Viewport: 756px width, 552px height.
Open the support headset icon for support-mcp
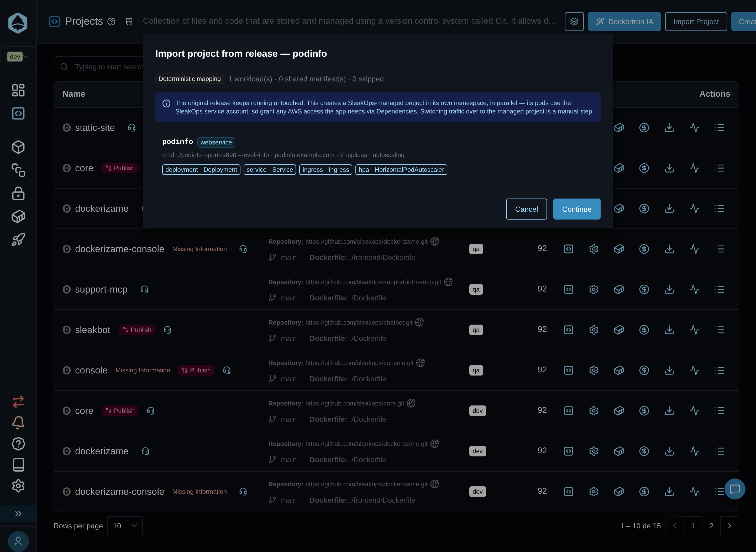(x=144, y=289)
